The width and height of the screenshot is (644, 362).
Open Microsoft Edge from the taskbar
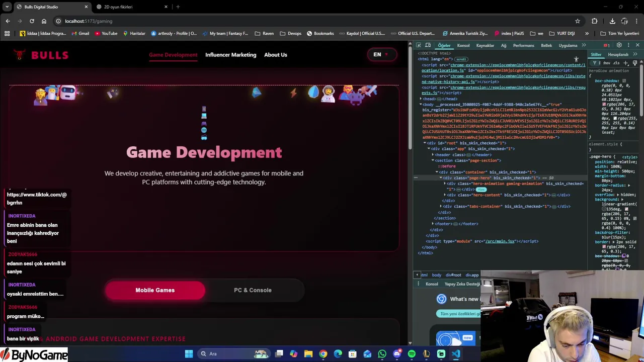[338, 354]
